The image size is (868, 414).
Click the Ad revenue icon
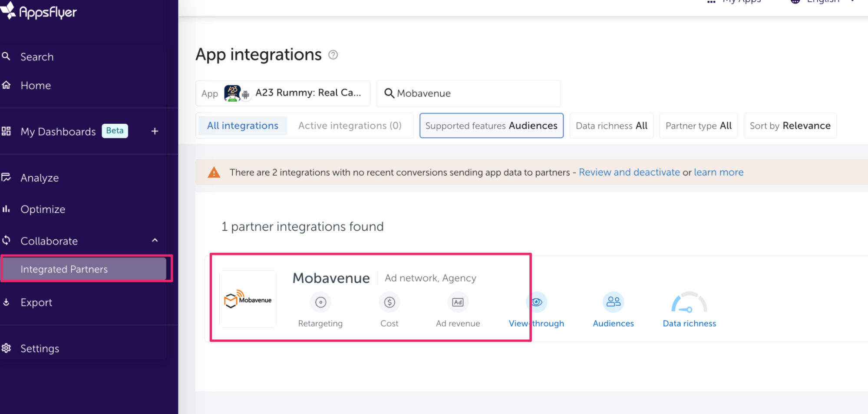point(458,302)
